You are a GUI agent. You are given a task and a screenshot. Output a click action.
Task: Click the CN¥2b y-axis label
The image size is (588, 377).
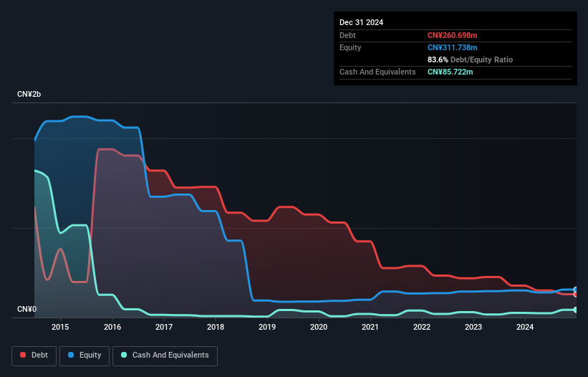[x=29, y=94]
